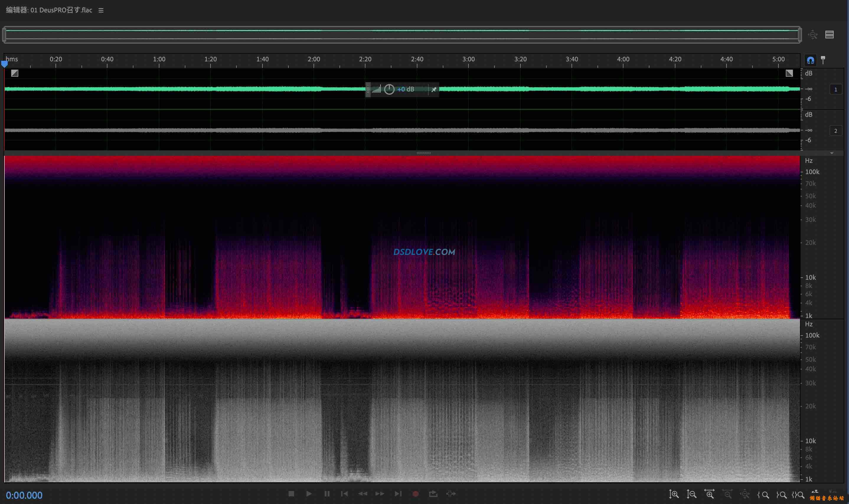Toggle the snapping magnet button

pos(810,60)
